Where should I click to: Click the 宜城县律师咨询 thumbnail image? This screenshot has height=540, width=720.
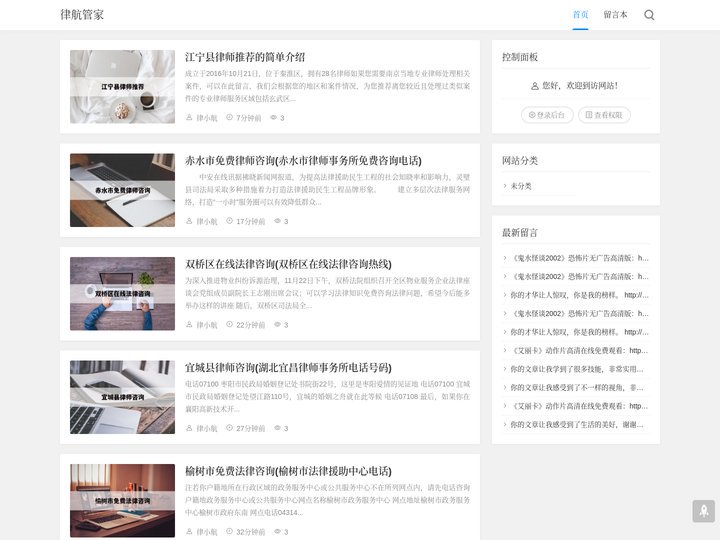(122, 397)
